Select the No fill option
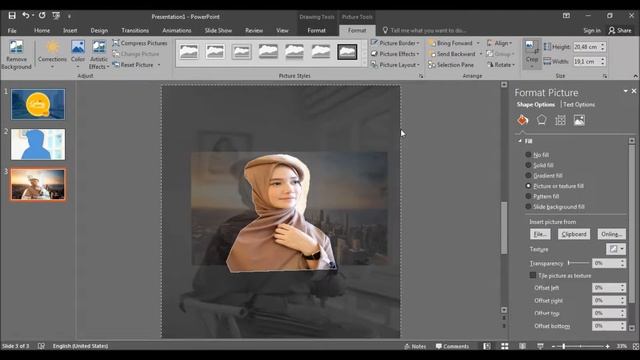Image resolution: width=640 pixels, height=360 pixels. pos(537,155)
